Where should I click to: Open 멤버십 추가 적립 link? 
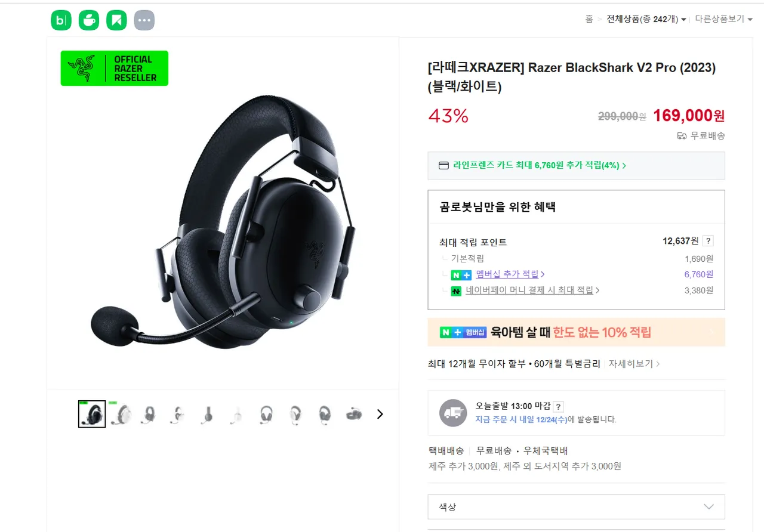(510, 274)
